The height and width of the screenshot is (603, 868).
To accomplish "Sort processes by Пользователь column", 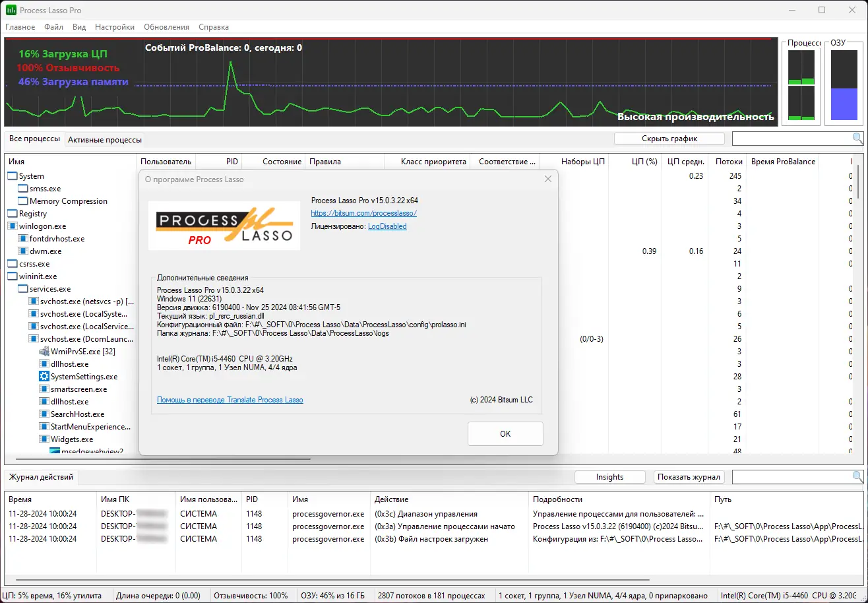I will pos(166,162).
